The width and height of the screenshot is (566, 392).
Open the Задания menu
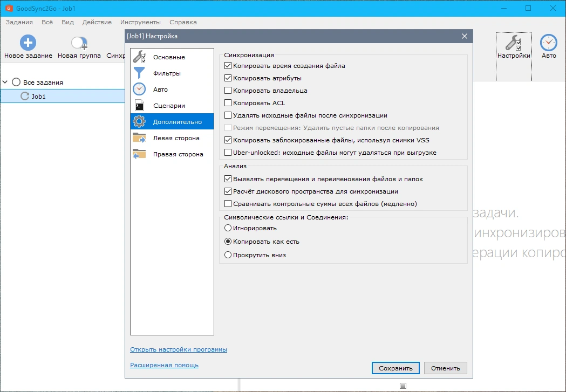coord(19,22)
